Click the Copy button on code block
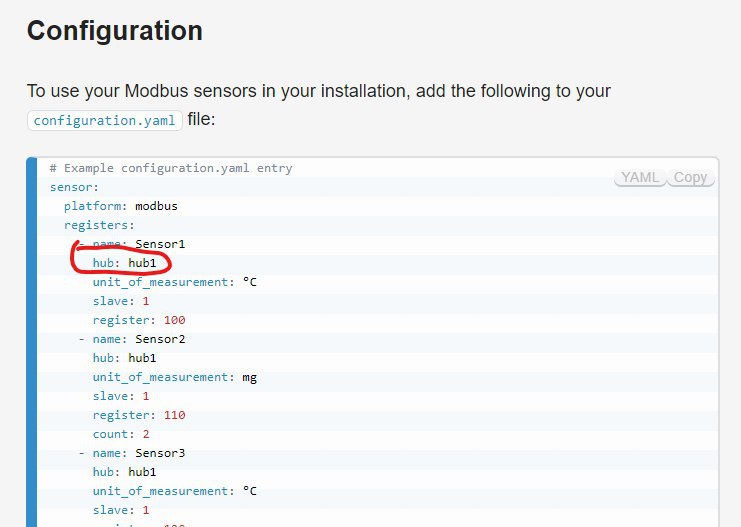Image resolution: width=741 pixels, height=527 pixels. tap(690, 178)
